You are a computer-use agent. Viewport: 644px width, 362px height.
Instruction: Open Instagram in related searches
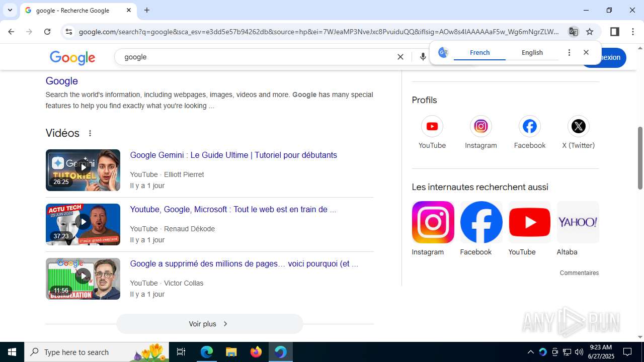(433, 229)
